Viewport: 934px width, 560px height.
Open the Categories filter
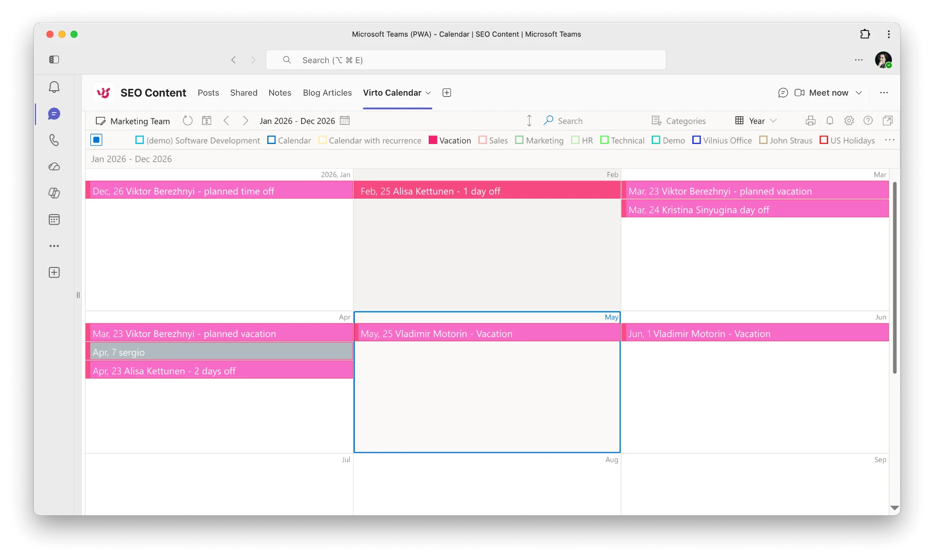coord(679,121)
